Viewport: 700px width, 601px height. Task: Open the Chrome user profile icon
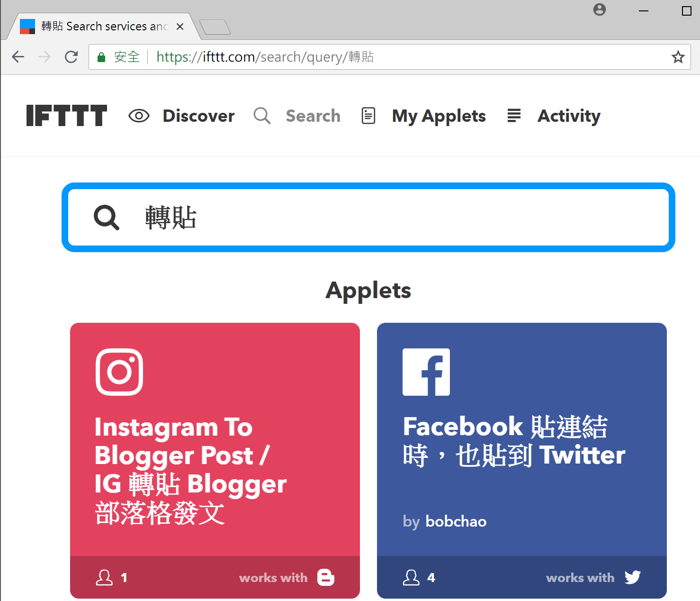click(600, 9)
